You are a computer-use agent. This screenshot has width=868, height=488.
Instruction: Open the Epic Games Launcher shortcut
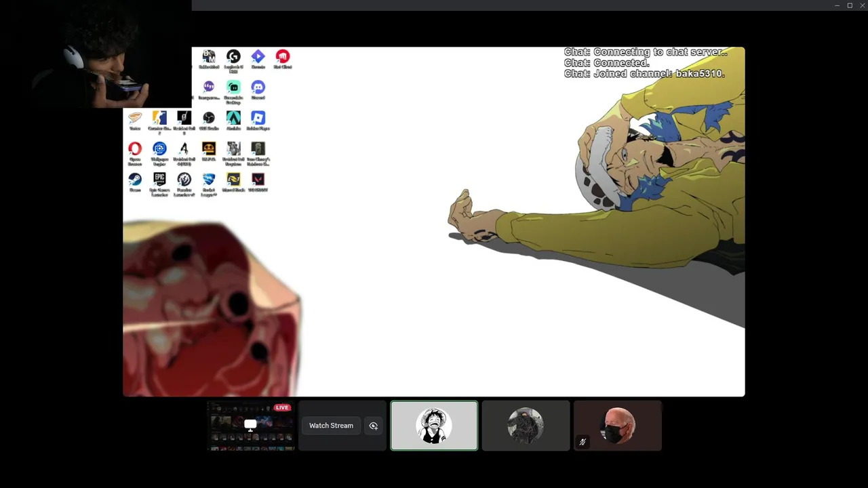pos(159,184)
